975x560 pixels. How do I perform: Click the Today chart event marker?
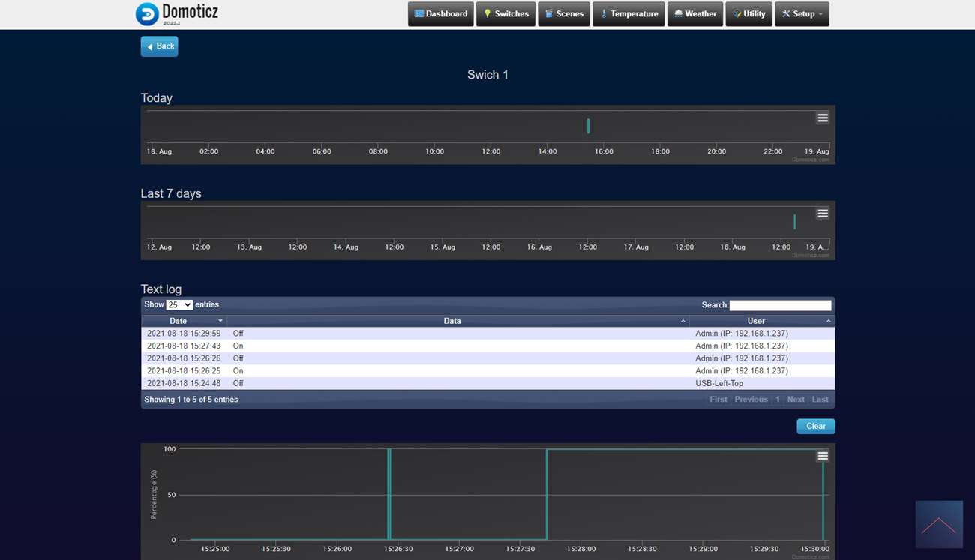coord(588,126)
